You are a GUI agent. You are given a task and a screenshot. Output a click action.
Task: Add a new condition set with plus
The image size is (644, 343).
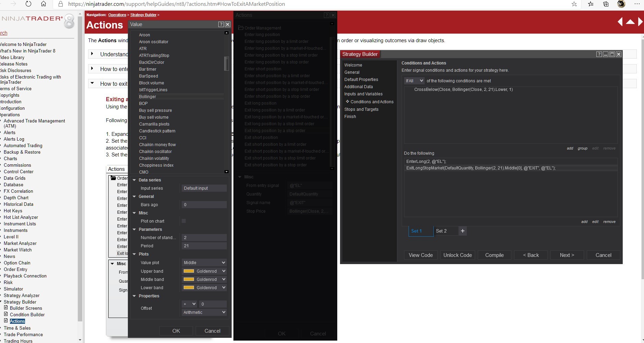point(463,231)
